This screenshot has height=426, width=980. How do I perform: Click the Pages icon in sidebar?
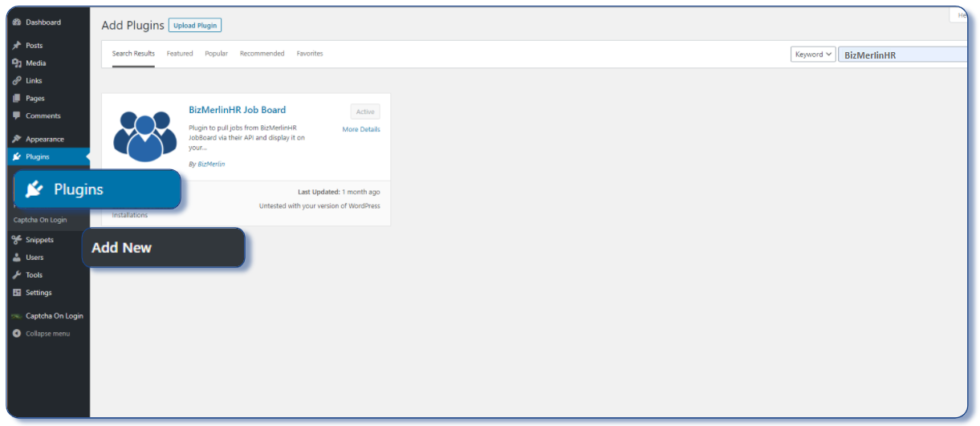(x=17, y=99)
